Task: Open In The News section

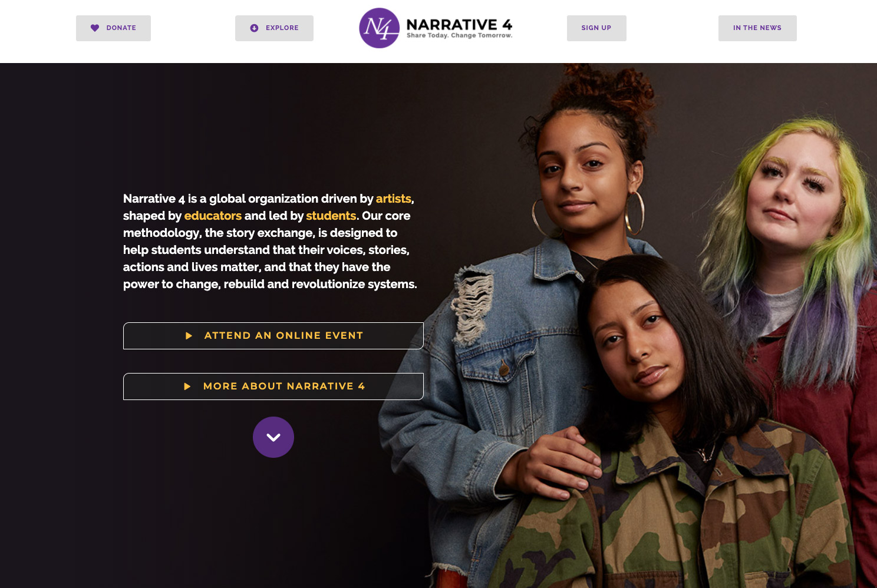Action: click(757, 28)
